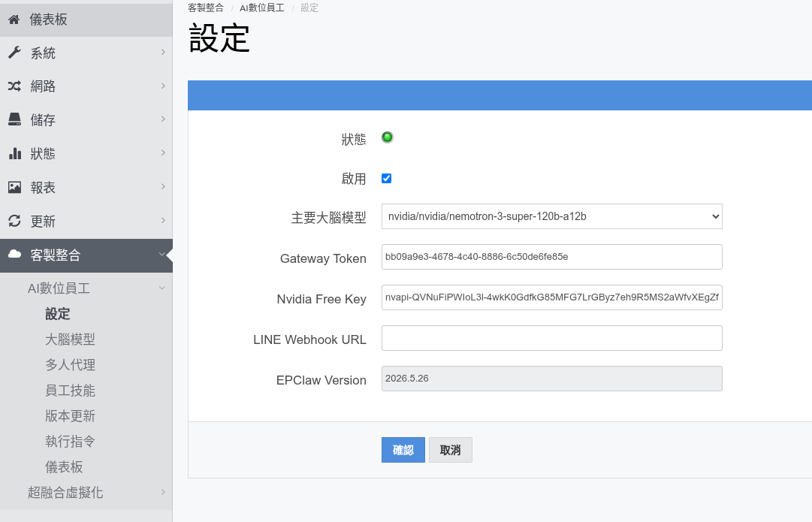Click the home icon beside 儀表板
The image size is (812, 522).
(x=14, y=20)
